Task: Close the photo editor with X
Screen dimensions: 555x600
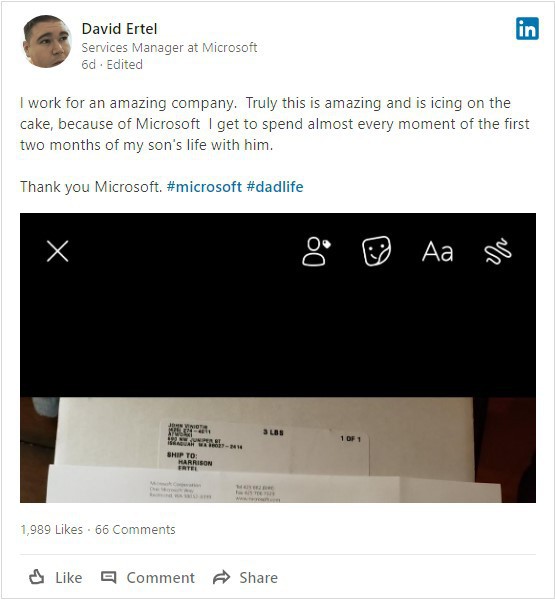Action: coord(57,251)
